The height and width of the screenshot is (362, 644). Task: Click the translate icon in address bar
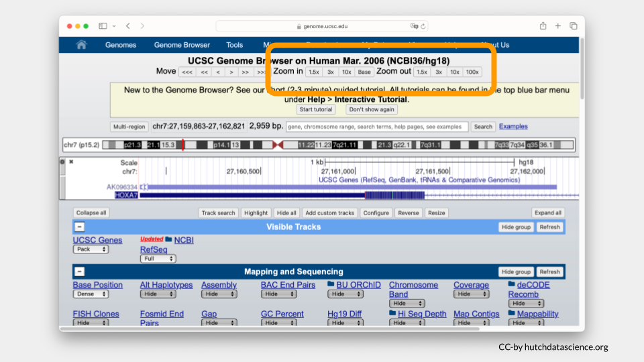pyautogui.click(x=414, y=26)
